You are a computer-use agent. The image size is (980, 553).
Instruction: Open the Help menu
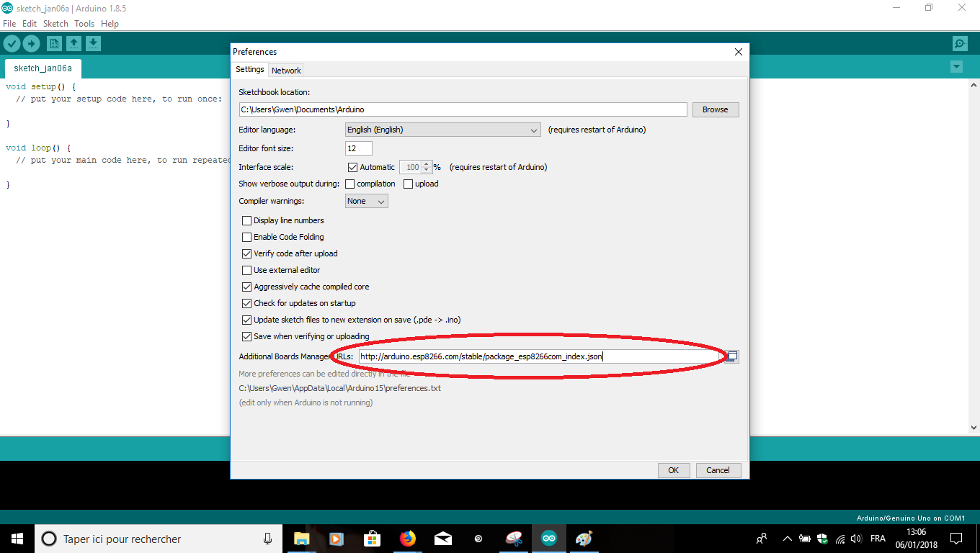coord(110,24)
